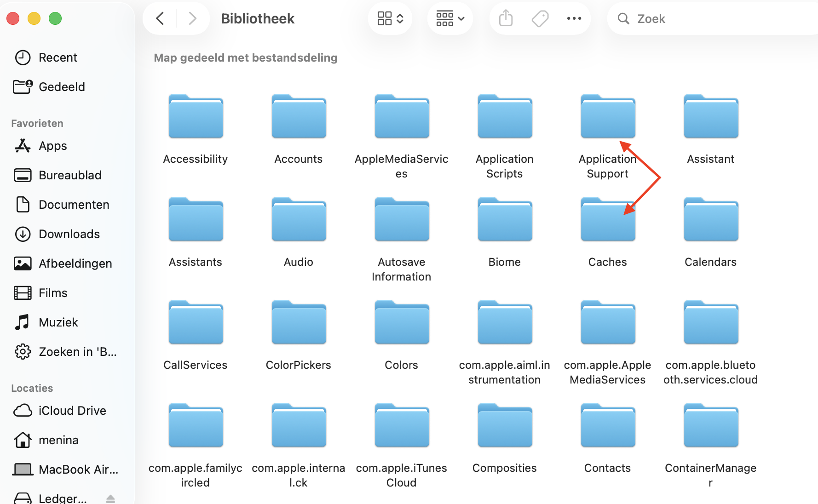Open the Caches folder

pos(607,219)
